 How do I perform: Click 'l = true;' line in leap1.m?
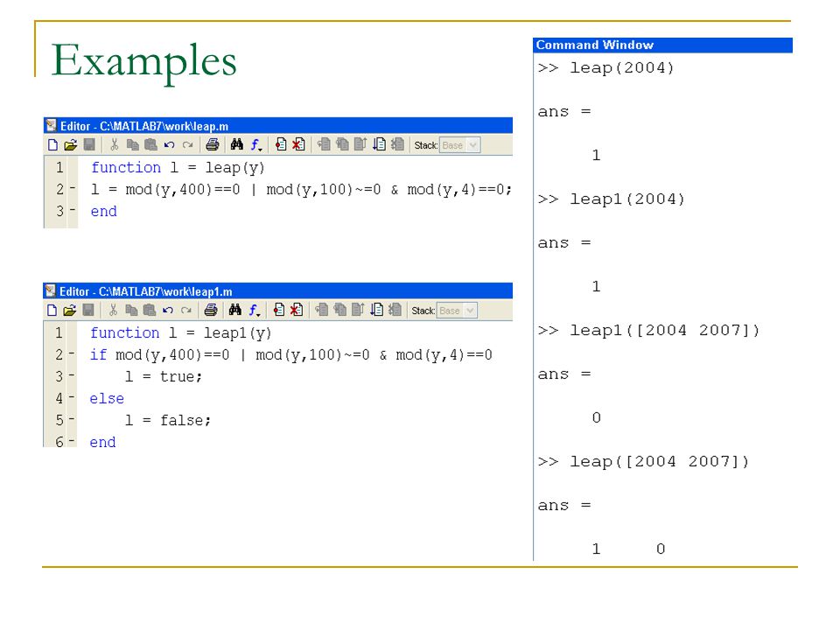coord(164,376)
